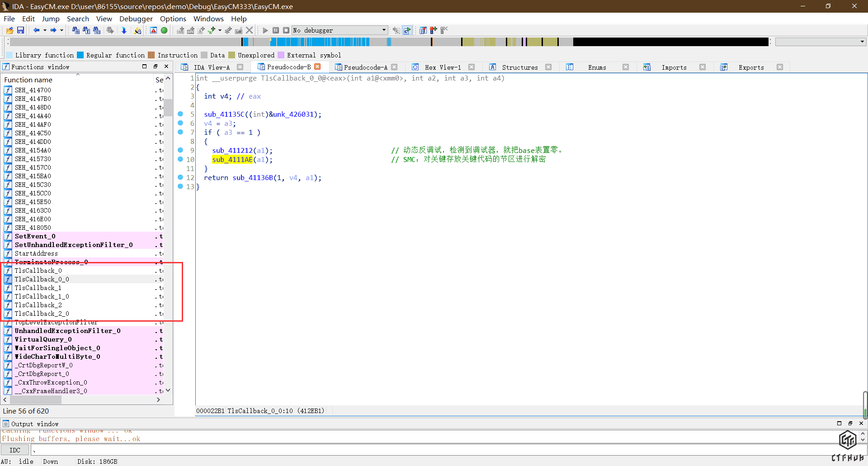Click the blue down-arrow toolbar icon
868x466 pixels.
pyautogui.click(x=124, y=30)
